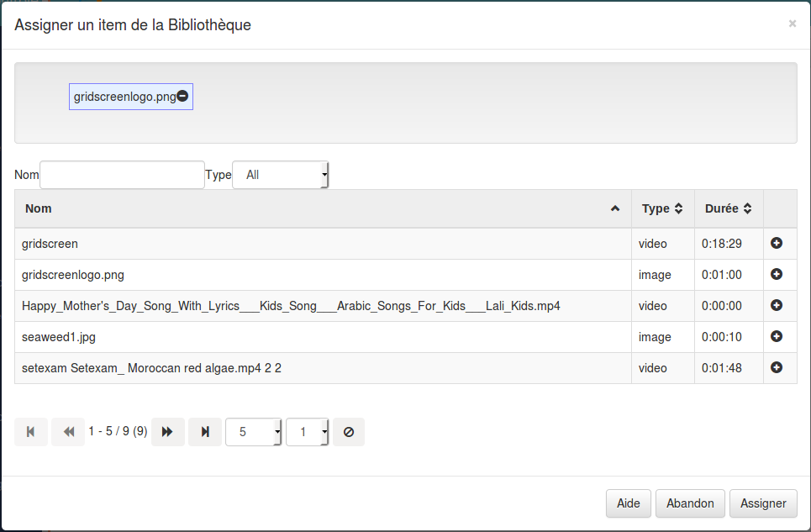Toggle sorting by Type column
The height and width of the screenshot is (532, 811).
[663, 208]
